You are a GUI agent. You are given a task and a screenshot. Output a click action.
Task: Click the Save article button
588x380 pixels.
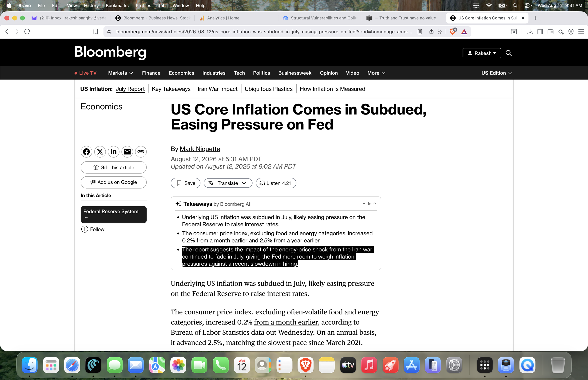point(186,183)
